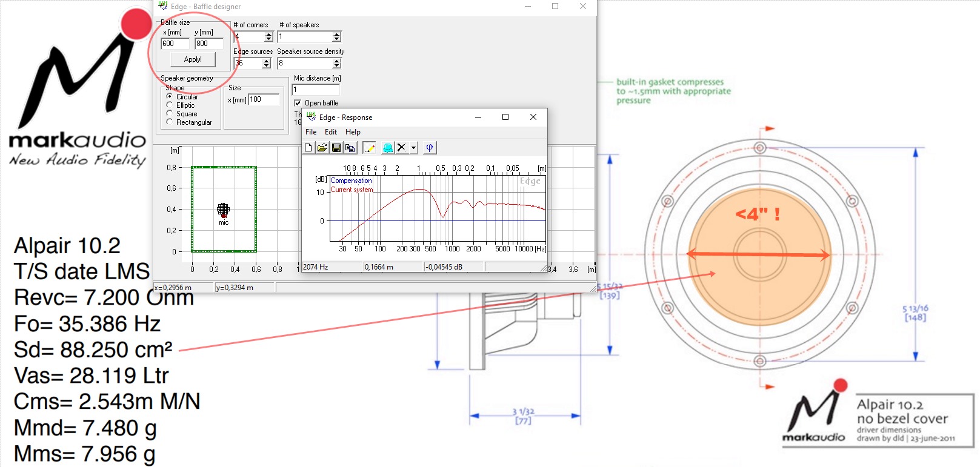Increase the number of speakers stepper
Screen dimensions: 980x467
point(337,35)
